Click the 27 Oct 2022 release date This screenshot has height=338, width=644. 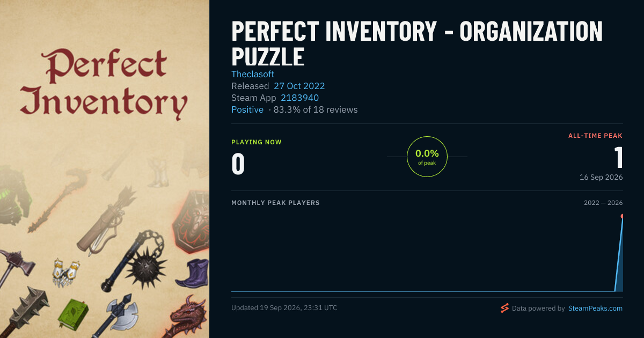[x=299, y=86]
